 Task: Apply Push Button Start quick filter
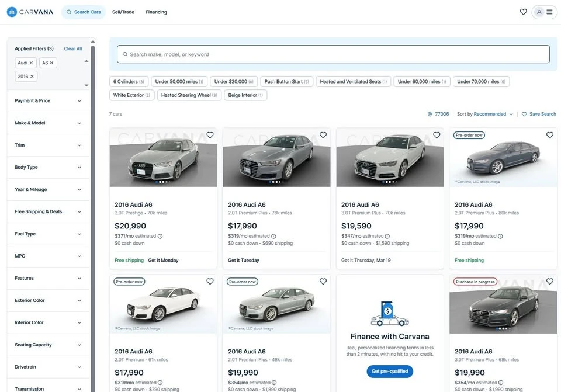click(x=286, y=82)
